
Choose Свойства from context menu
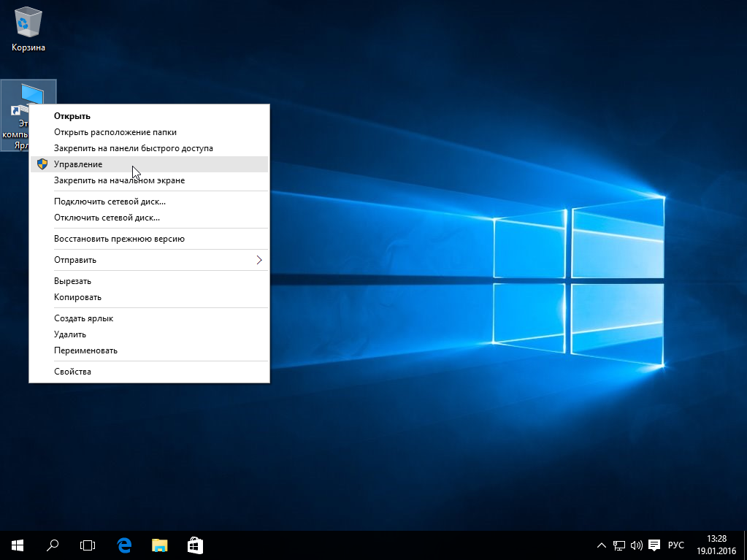(x=72, y=372)
